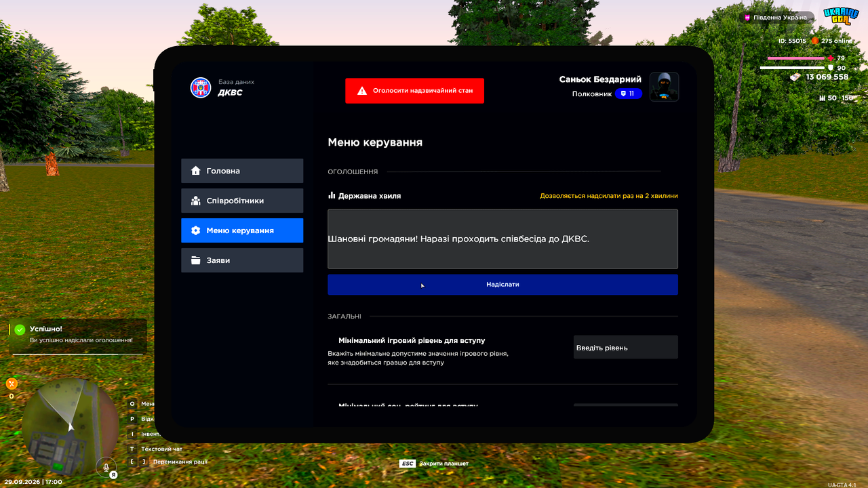This screenshot has width=868, height=488.
Task: Click the T key hint for Текстовий чат
Action: click(x=132, y=449)
